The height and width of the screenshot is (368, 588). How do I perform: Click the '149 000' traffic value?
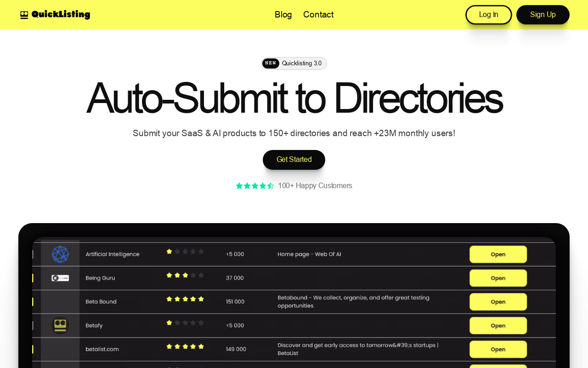pos(236,349)
